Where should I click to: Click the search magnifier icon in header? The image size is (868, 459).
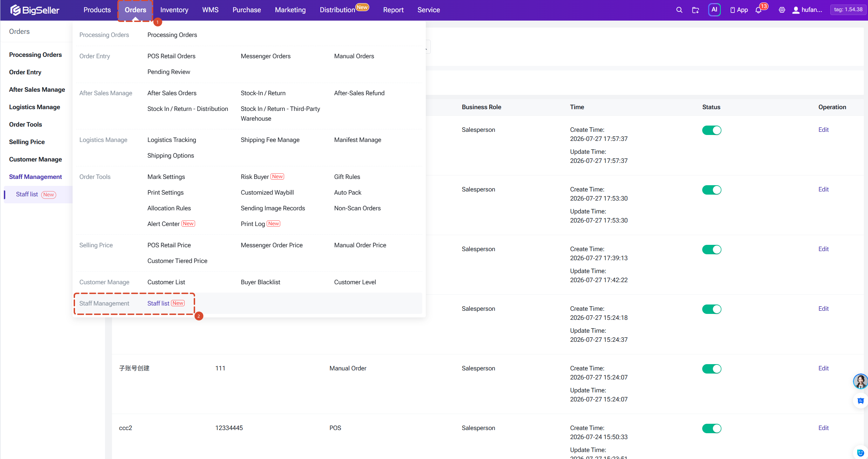click(x=679, y=10)
